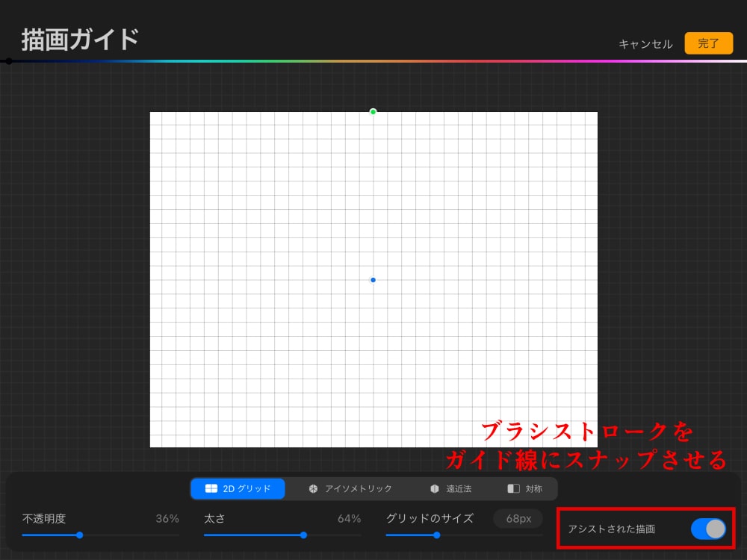Viewport: 747px width, 560px height.
Task: Click the グリッドのサイズ slider handle
Action: pyautogui.click(x=437, y=535)
